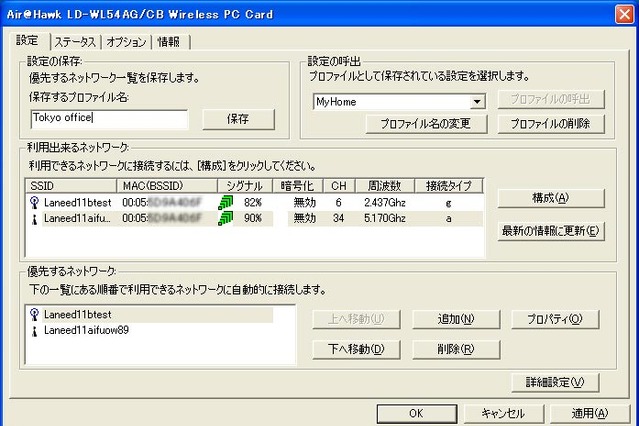Switch to the 設定 tab
The height and width of the screenshot is (426, 639).
pyautogui.click(x=27, y=41)
